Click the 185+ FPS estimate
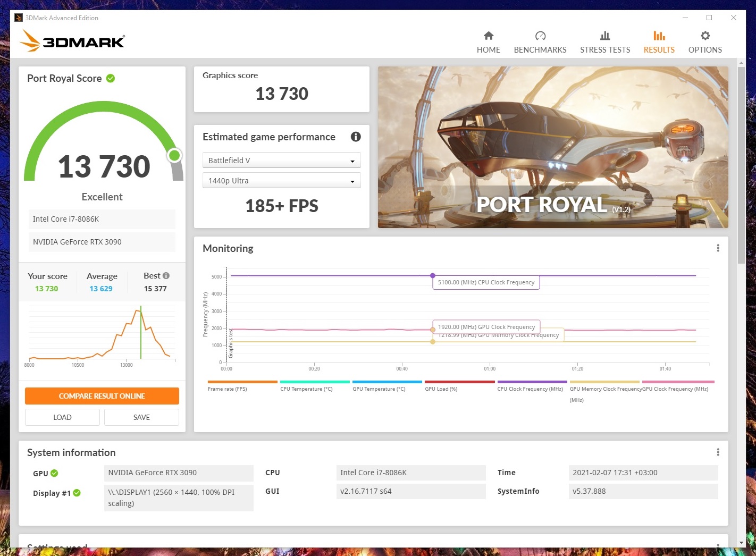The image size is (756, 556). pos(282,206)
